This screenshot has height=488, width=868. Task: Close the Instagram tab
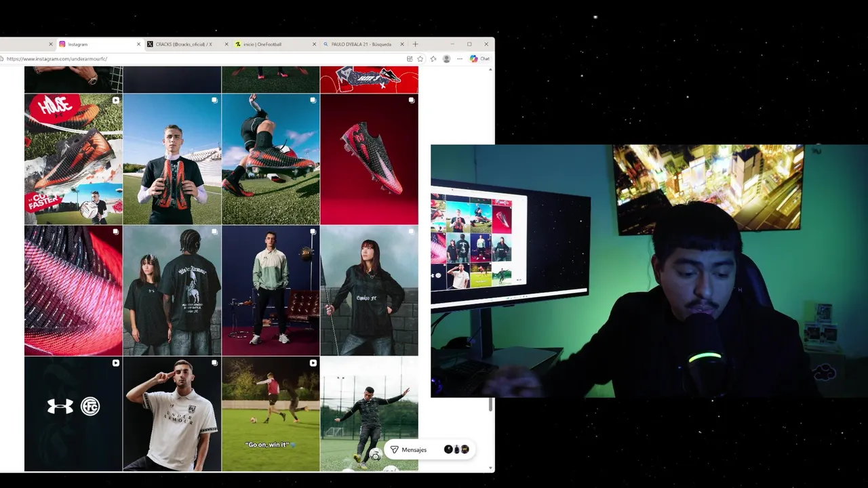(x=139, y=44)
